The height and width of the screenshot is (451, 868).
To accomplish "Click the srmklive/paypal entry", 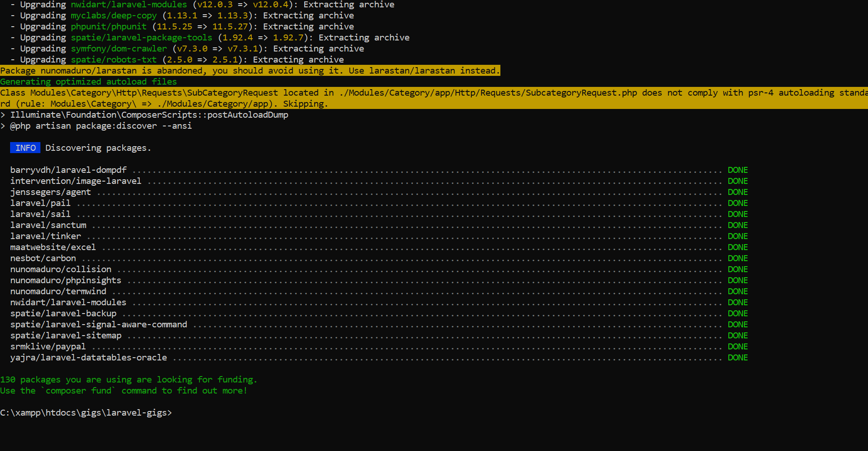I will (48, 346).
